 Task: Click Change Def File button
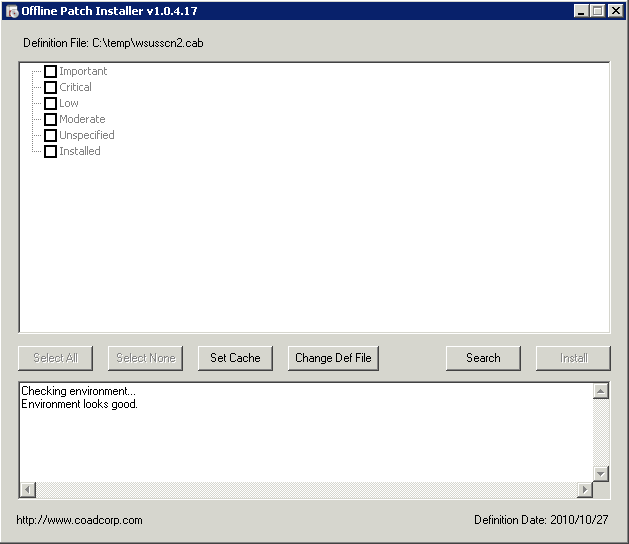[x=333, y=358]
